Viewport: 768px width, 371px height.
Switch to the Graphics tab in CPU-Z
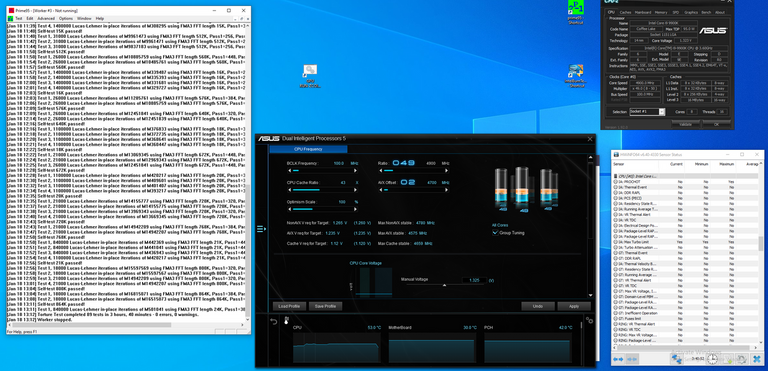pos(691,12)
